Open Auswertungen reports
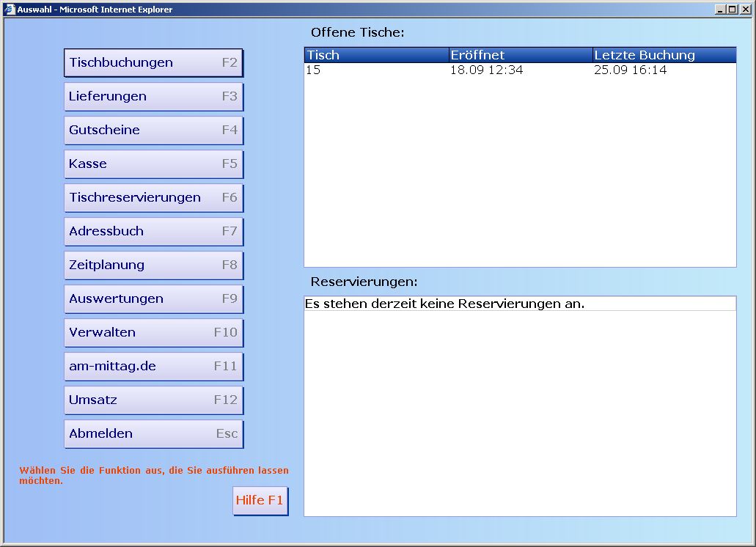 click(x=153, y=299)
